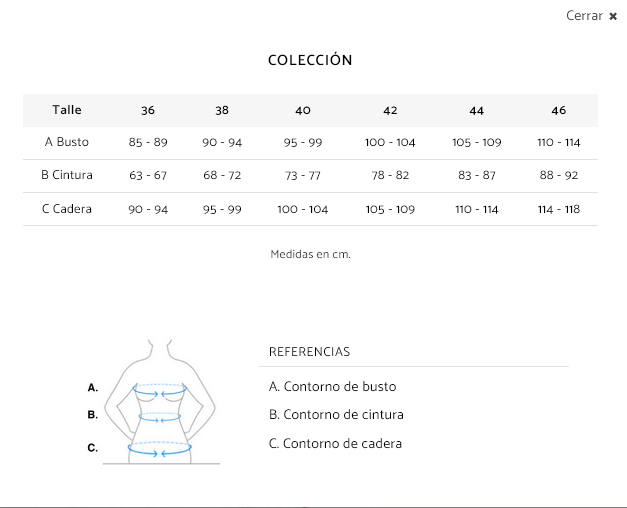Click size 44 column header

tap(476, 110)
